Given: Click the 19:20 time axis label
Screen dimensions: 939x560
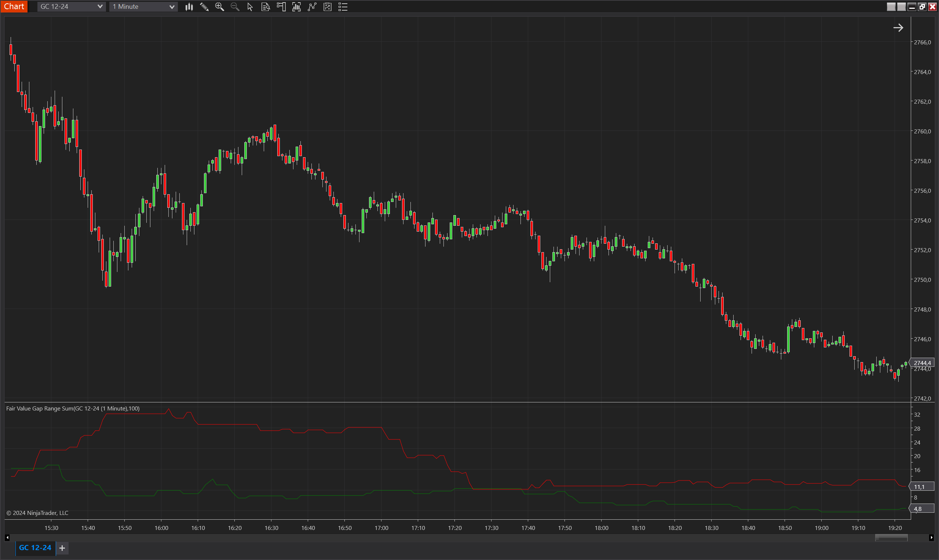Looking at the screenshot, I should tap(895, 528).
